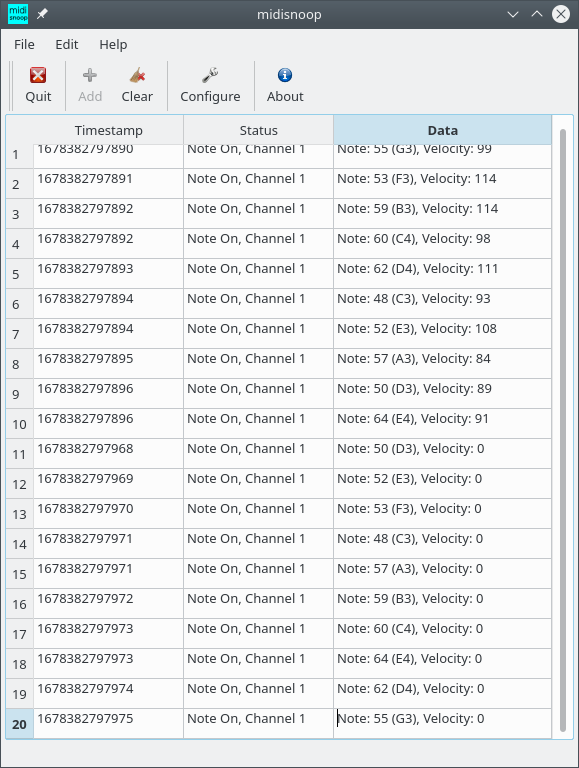Viewport: 579px width, 768px height.
Task: Click timestamp 1678382797891
Action: point(109,184)
